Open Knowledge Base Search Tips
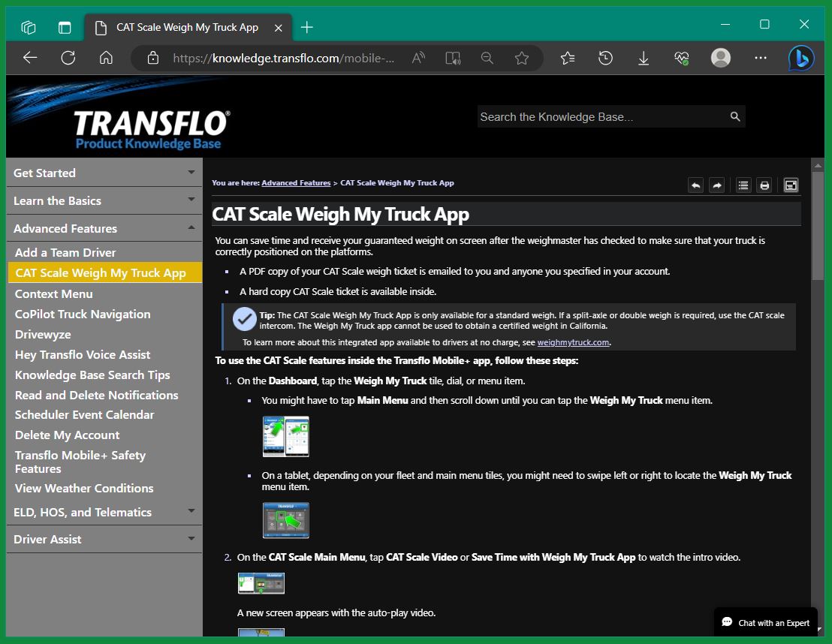Image resolution: width=832 pixels, height=644 pixels. 92,375
